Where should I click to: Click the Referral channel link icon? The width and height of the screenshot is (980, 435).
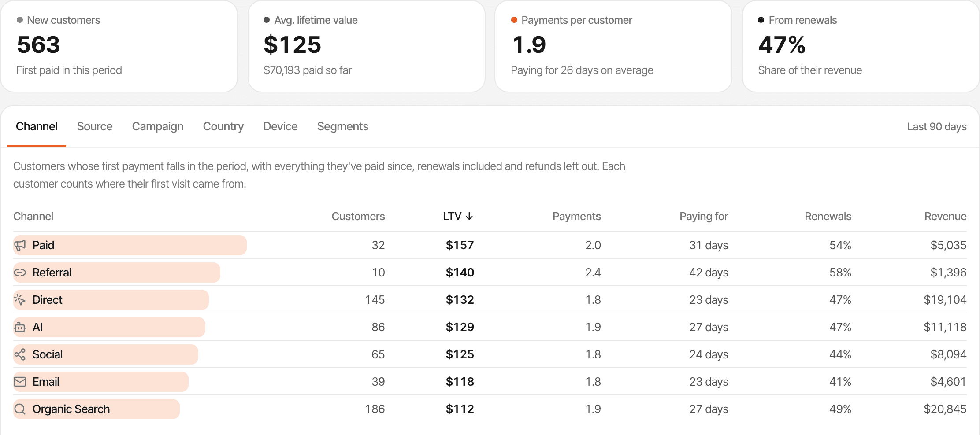[20, 273]
